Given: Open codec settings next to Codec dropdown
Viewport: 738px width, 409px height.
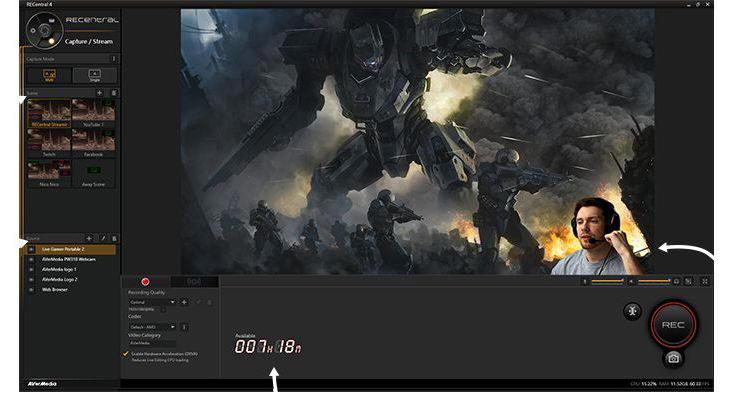Looking at the screenshot, I should click(184, 327).
